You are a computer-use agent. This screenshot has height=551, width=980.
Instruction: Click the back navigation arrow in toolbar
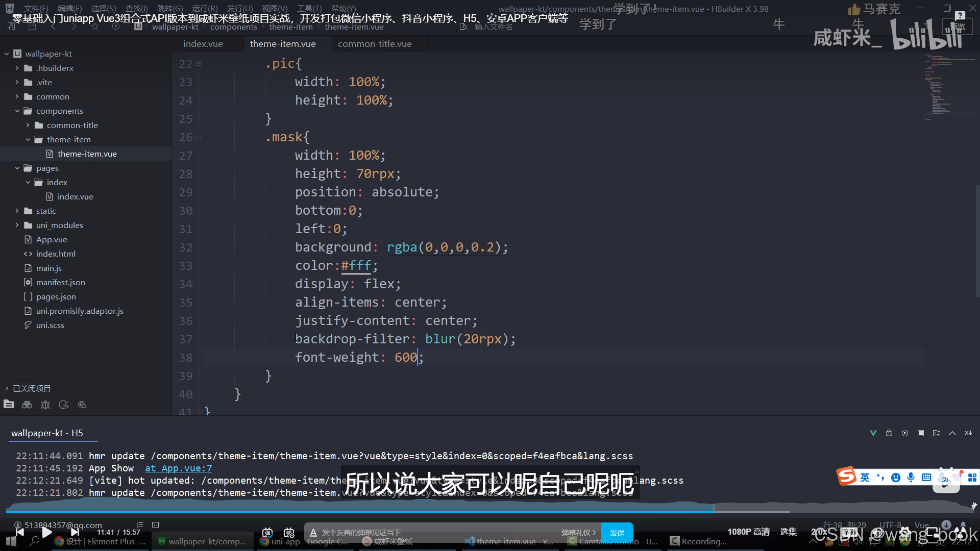[53, 26]
